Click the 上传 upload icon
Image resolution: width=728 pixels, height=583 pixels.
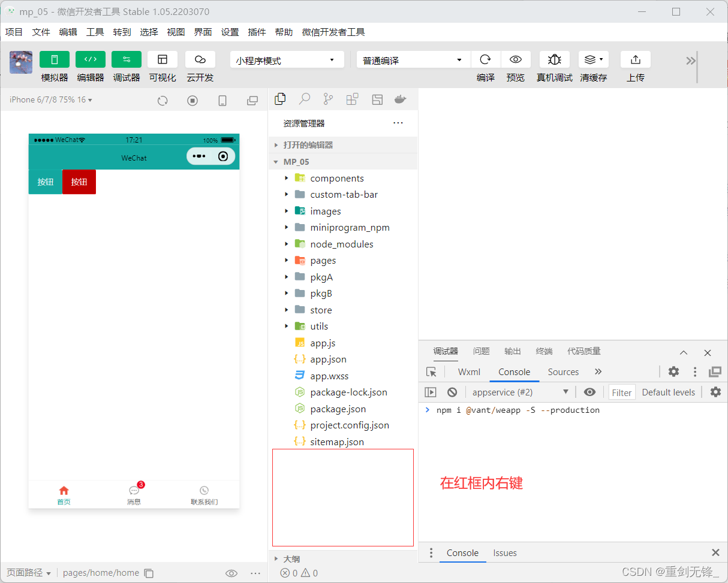pyautogui.click(x=635, y=59)
